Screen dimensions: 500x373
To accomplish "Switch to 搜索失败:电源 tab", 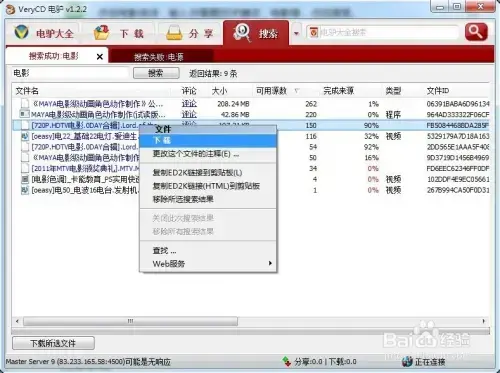I will click(x=159, y=57).
